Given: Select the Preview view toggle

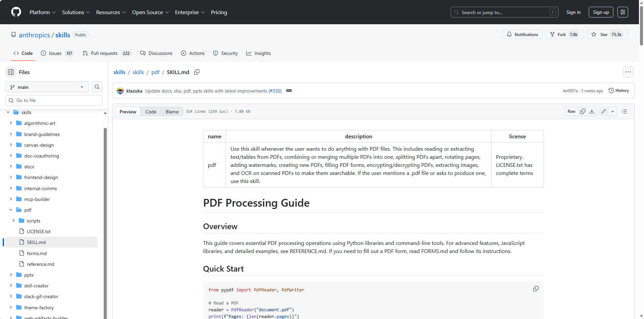Looking at the screenshot, I should click(128, 112).
